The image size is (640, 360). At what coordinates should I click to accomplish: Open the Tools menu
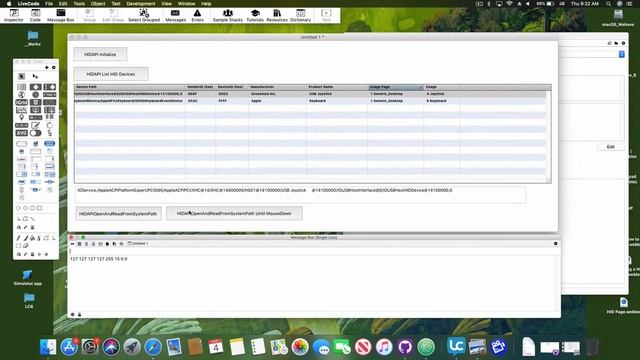(x=79, y=4)
